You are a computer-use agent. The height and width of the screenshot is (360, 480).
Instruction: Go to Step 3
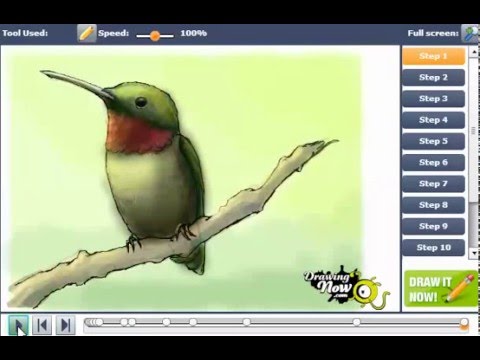433,99
